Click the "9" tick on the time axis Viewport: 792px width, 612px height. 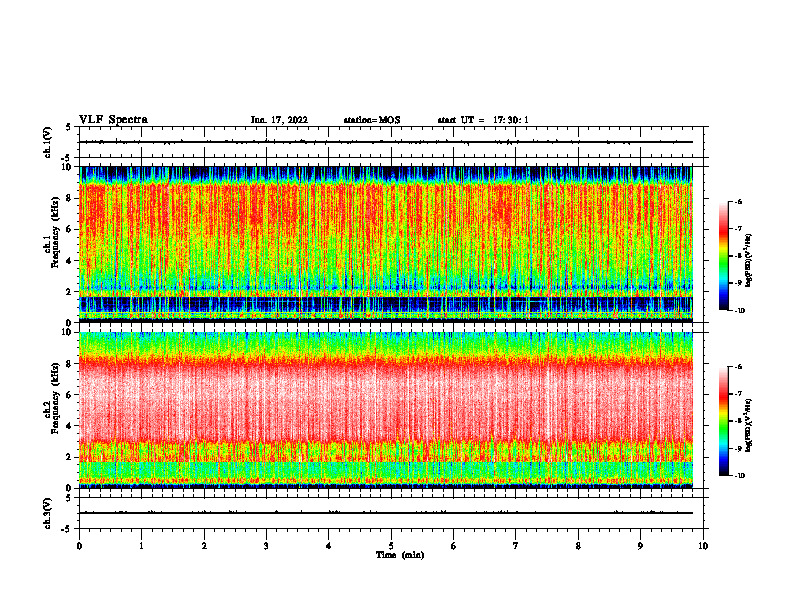click(640, 546)
